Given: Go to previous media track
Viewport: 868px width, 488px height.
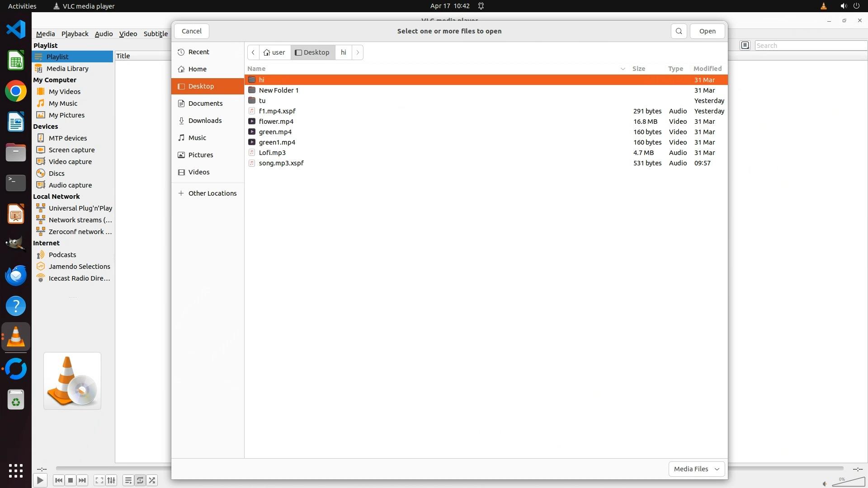Looking at the screenshot, I should tap(58, 480).
